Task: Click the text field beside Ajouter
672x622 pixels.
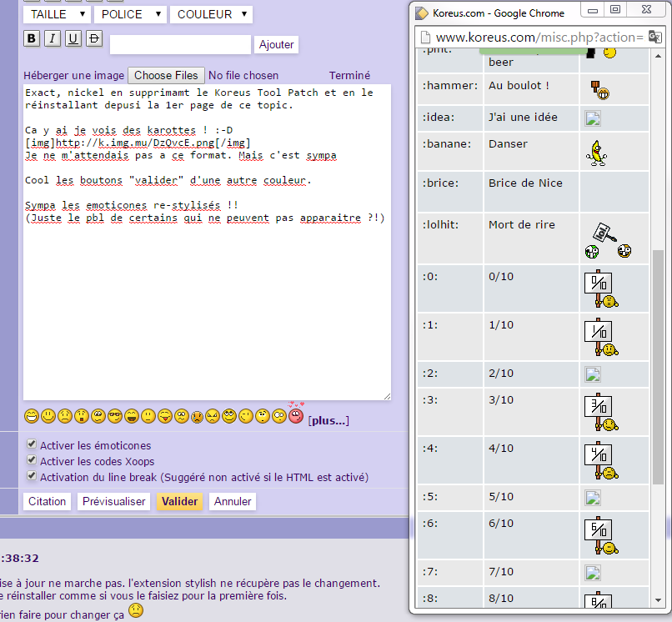Action: [x=180, y=44]
